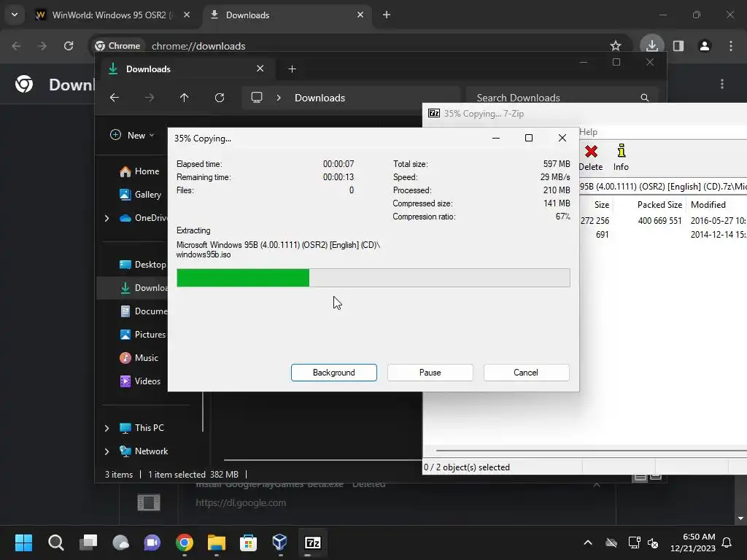The width and height of the screenshot is (747, 560).
Task: Open taskbar Search
Action: [55, 542]
